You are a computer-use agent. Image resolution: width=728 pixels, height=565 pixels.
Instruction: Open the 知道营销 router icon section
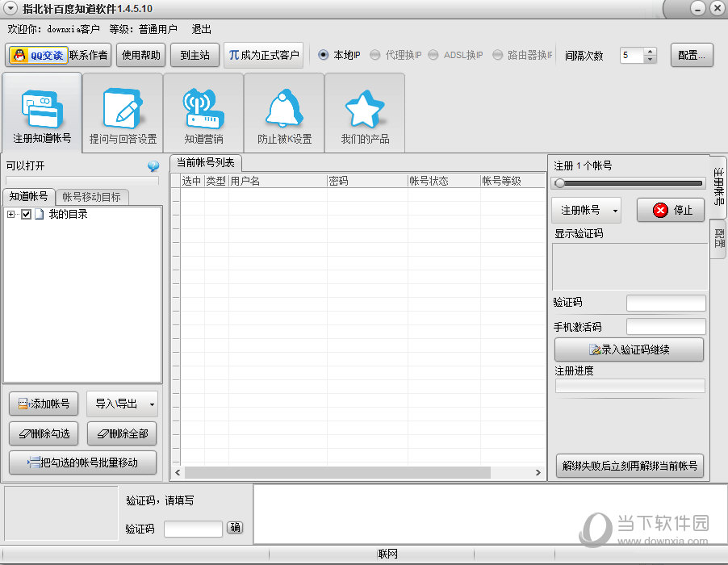(204, 112)
